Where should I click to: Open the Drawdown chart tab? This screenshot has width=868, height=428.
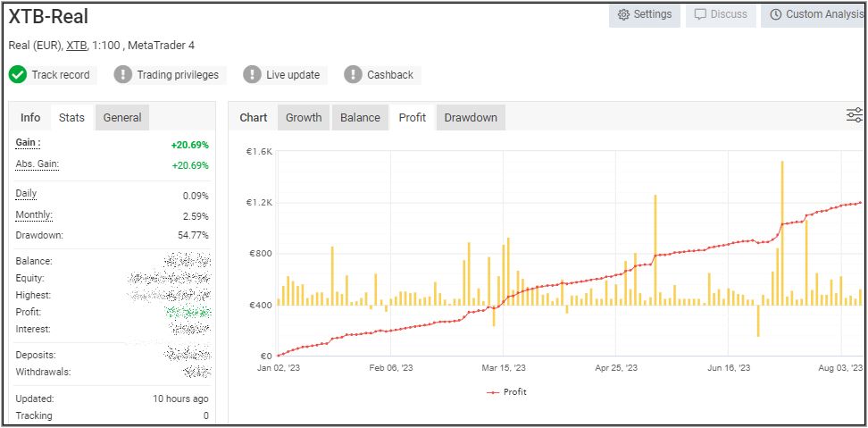tap(471, 118)
